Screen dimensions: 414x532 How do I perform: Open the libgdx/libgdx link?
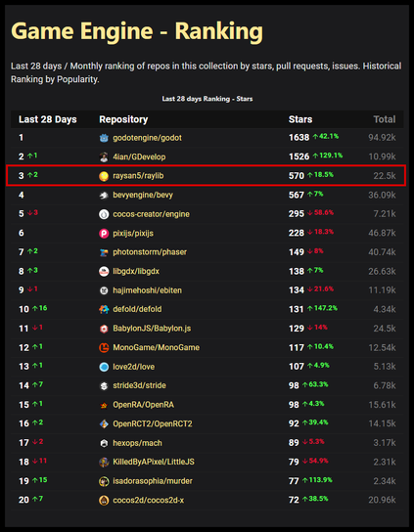click(x=136, y=271)
